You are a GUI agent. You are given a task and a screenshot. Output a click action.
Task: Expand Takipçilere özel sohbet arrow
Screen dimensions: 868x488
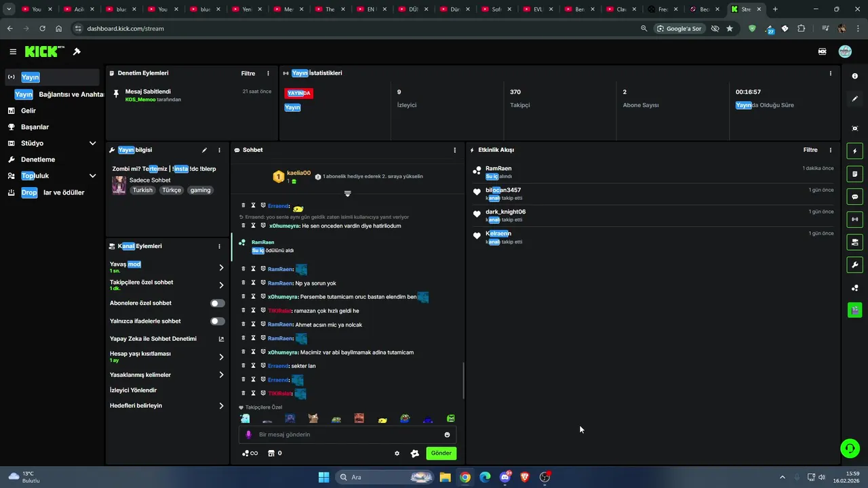pos(221,285)
